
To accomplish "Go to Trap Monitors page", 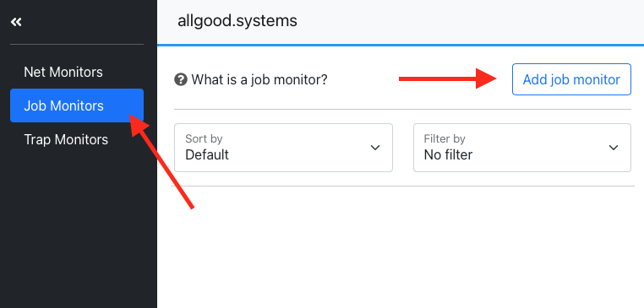I will click(x=66, y=139).
